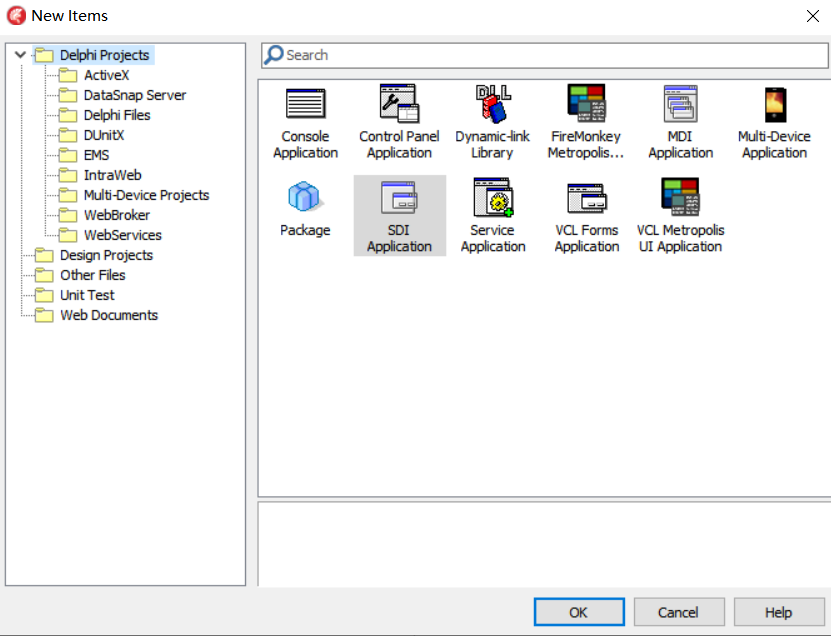This screenshot has height=636, width=831.
Task: Choose the MDI Application icon
Action: [680, 103]
